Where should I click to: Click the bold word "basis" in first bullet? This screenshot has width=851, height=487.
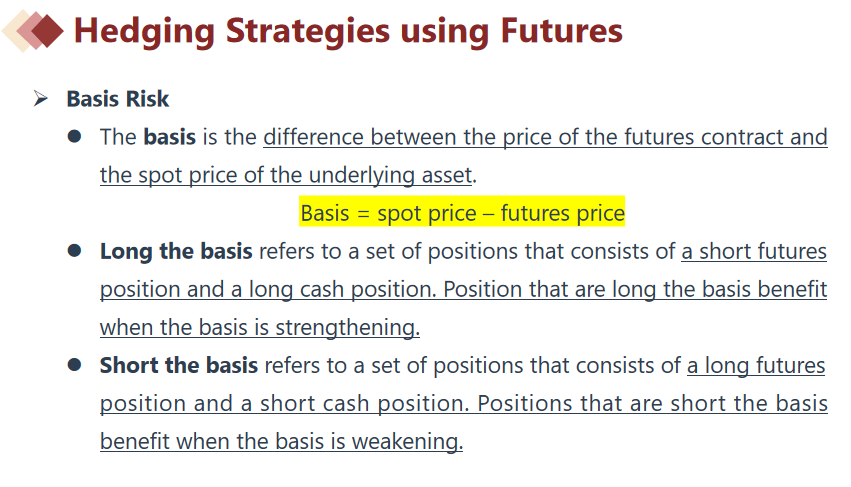(x=169, y=137)
